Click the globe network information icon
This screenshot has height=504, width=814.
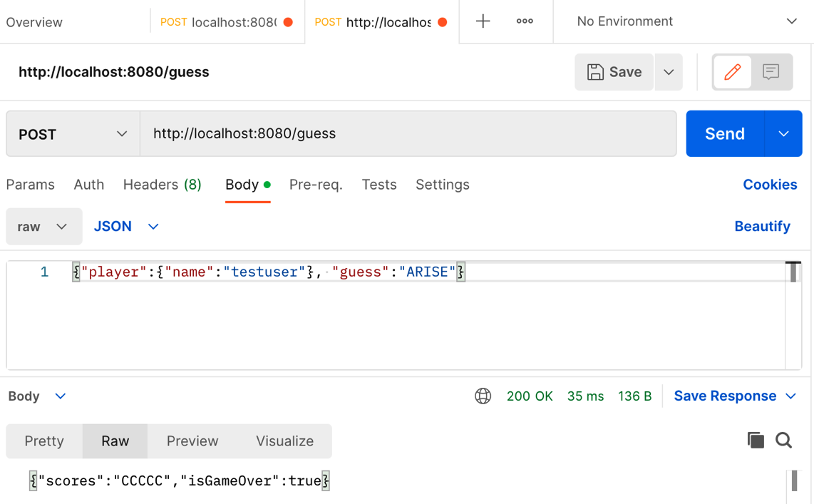[x=483, y=396]
